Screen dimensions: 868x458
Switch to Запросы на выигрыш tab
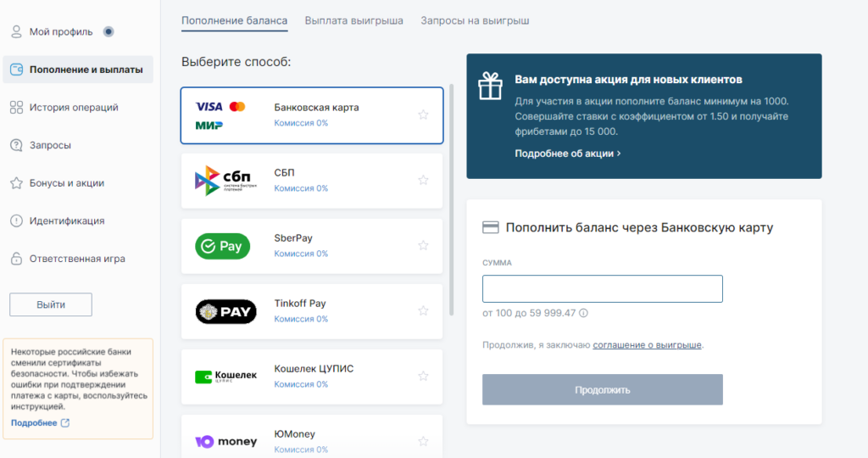475,20
